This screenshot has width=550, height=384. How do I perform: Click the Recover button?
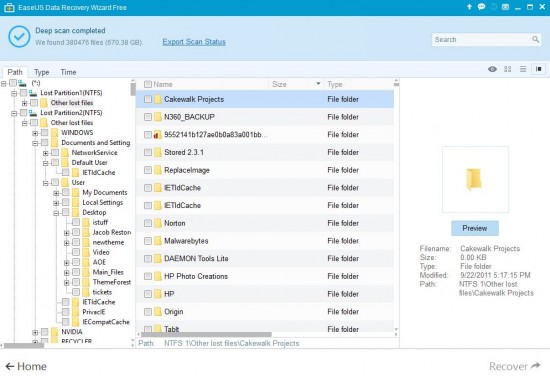[x=515, y=366]
